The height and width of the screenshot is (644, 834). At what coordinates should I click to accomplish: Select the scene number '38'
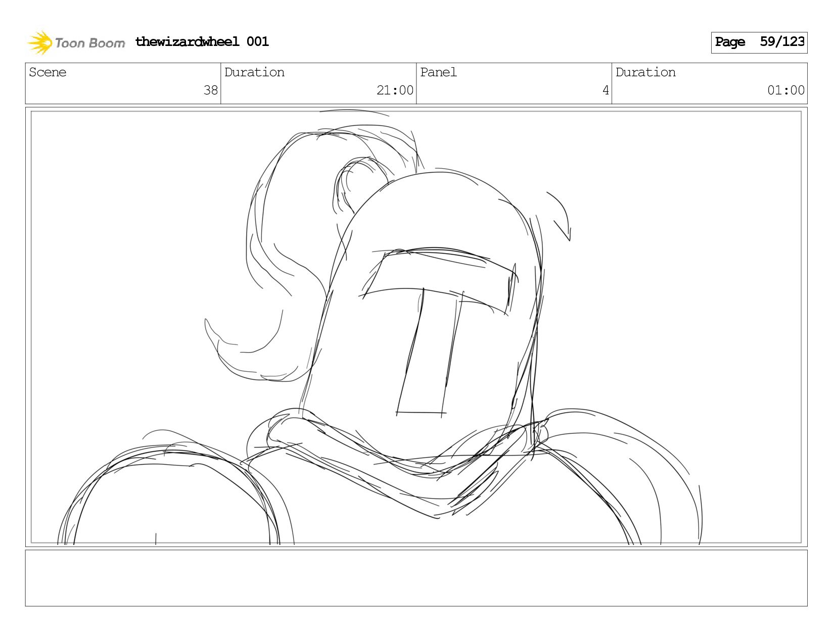[210, 90]
